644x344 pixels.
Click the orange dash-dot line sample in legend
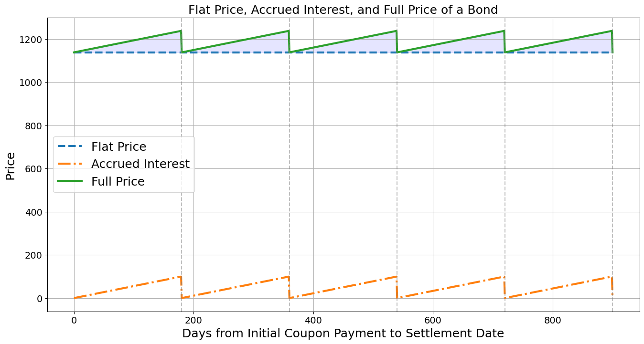coord(70,164)
